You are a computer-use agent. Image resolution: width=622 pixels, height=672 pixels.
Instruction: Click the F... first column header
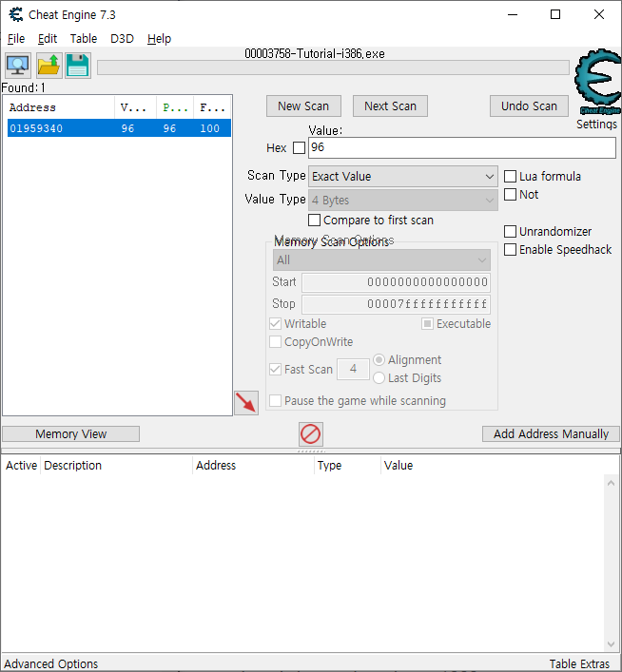coord(212,107)
